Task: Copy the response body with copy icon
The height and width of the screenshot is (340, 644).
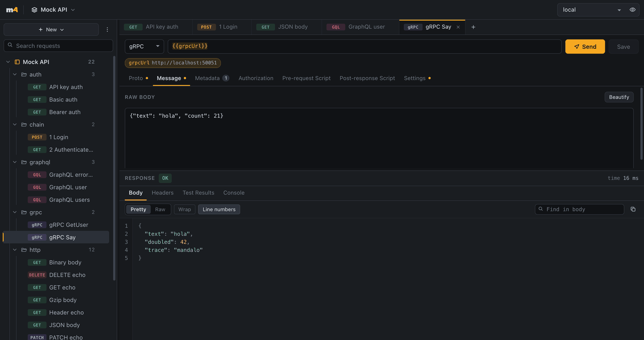Action: click(x=633, y=209)
